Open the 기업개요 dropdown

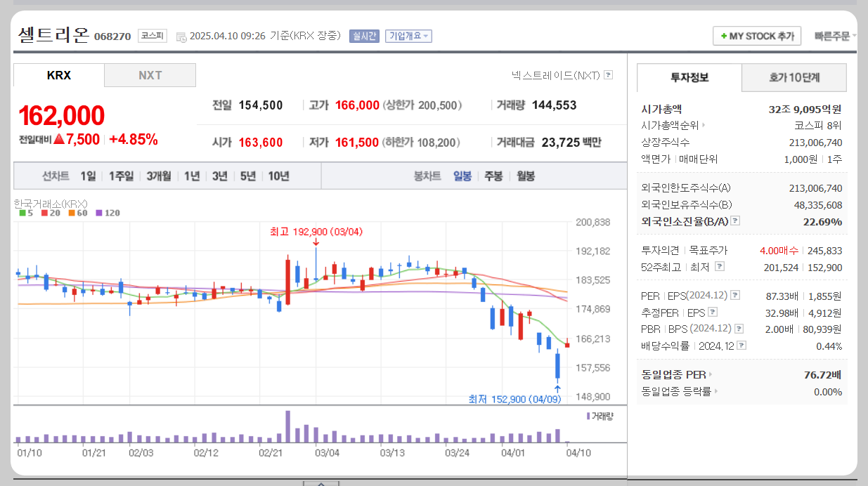(408, 36)
